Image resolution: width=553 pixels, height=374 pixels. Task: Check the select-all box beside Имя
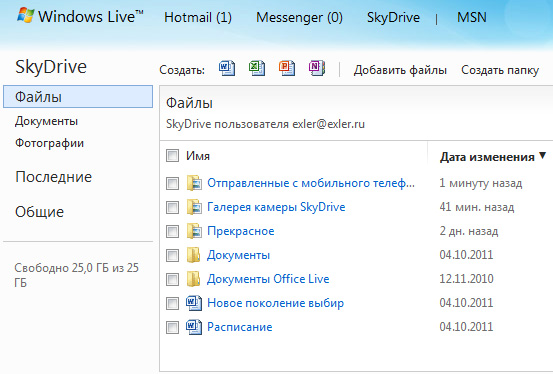click(172, 155)
